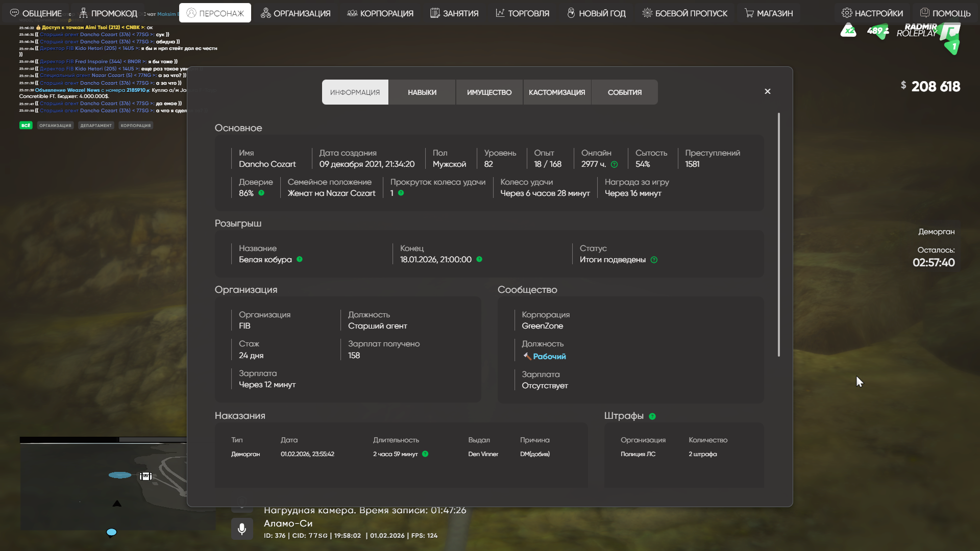Screen dimensions: 980x551
Task: Click the green info icon next to Штрафы
Action: (x=652, y=416)
